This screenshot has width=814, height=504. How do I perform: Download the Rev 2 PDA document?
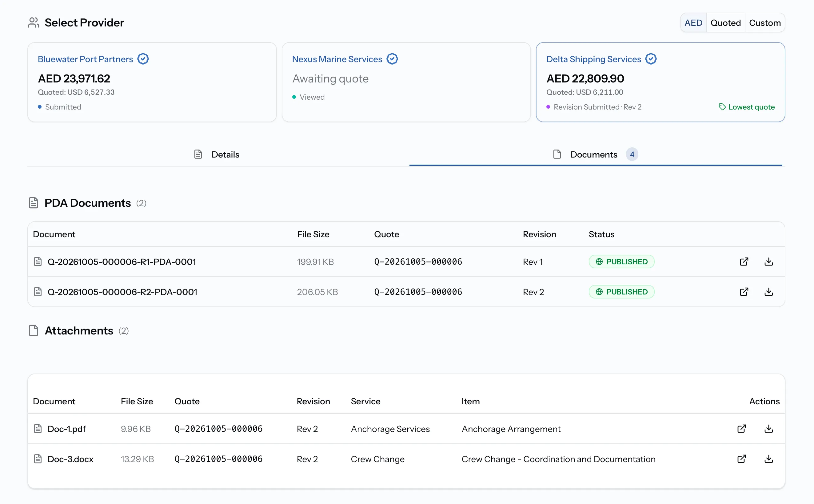(769, 292)
